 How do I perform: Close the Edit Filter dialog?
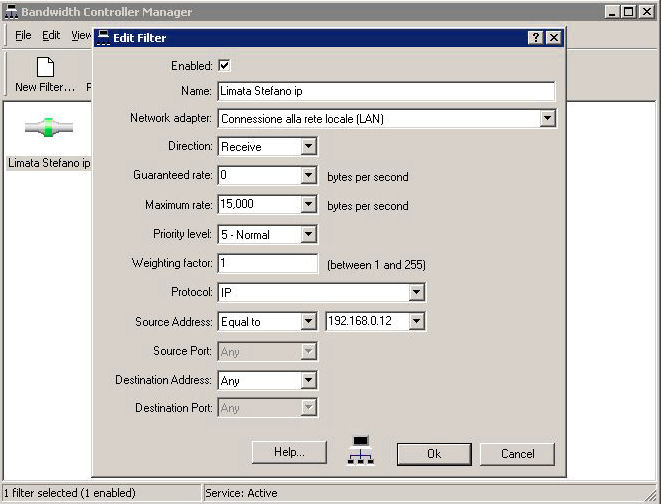coord(554,38)
